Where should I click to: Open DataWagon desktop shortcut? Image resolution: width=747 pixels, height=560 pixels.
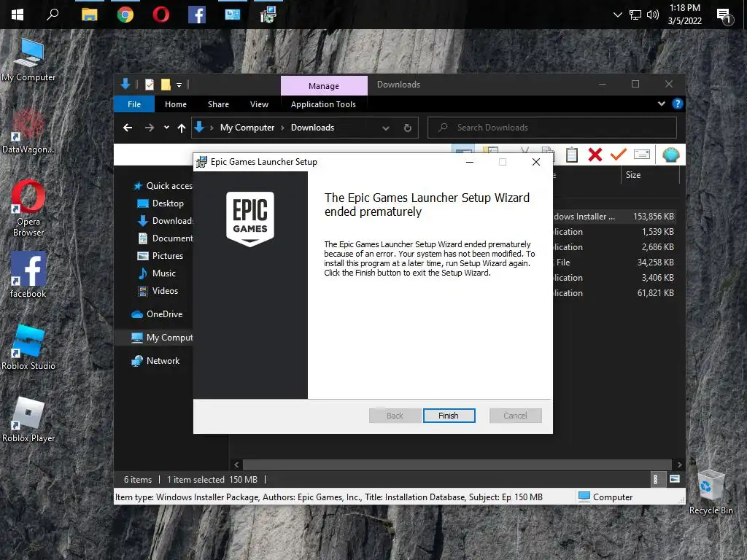pos(28,131)
